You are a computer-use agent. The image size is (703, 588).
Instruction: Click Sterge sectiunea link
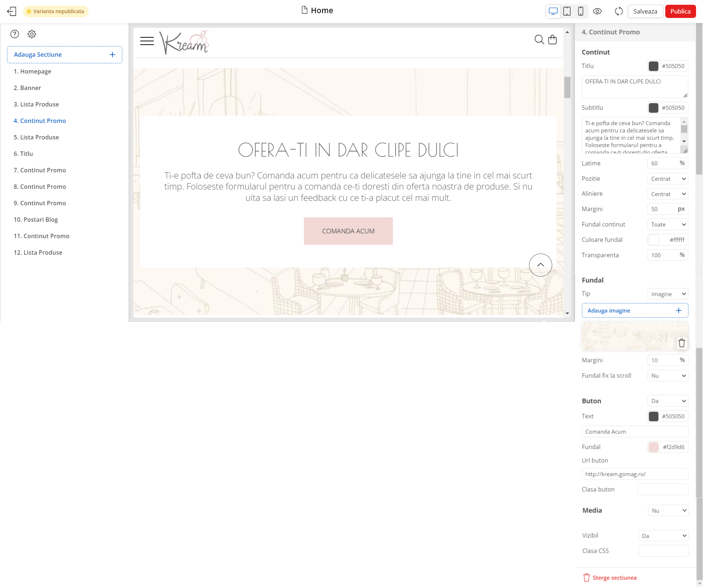click(614, 578)
